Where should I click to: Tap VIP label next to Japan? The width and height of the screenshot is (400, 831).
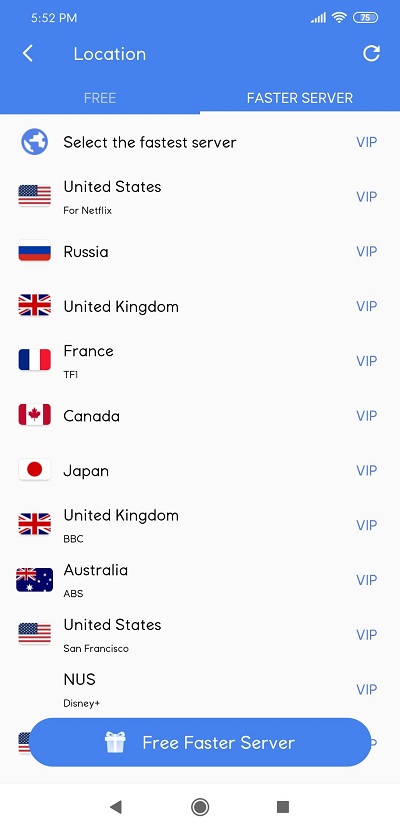pos(367,471)
